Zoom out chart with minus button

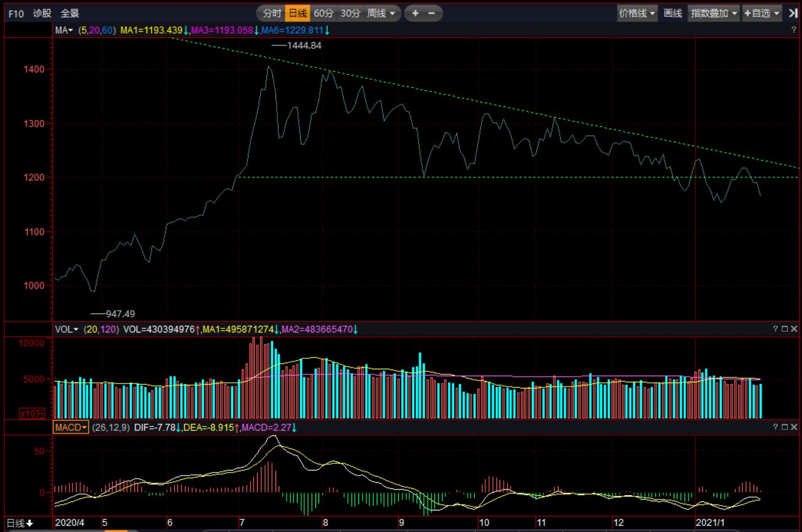coord(432,13)
